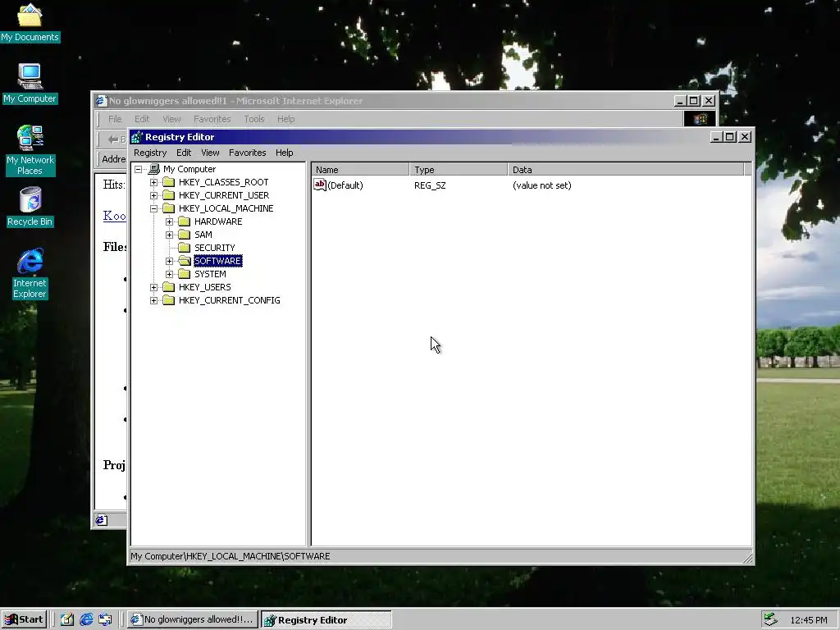
Task: Expand the HKEY_CLASSES_ROOT node
Action: [153, 182]
